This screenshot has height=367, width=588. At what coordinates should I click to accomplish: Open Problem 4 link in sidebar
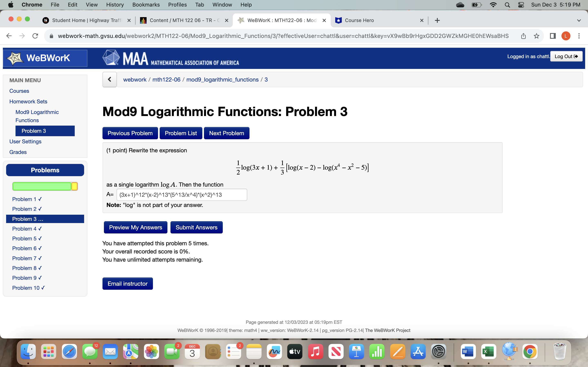(x=27, y=229)
